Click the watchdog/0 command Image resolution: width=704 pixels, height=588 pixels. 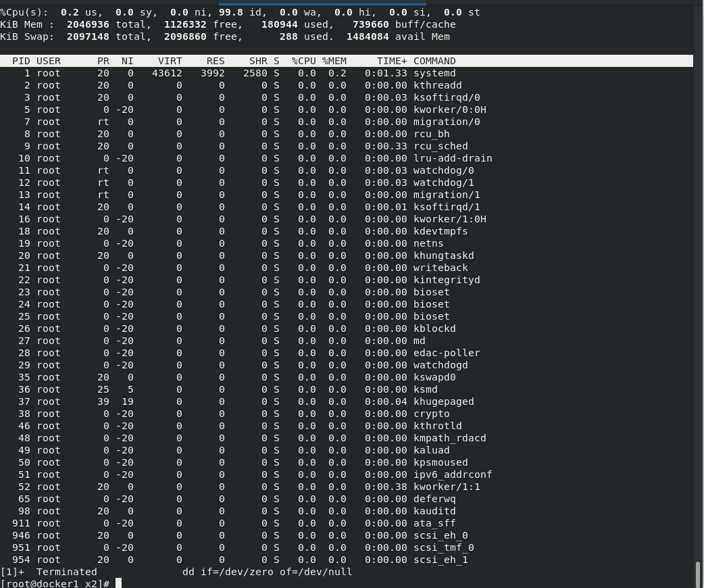pyautogui.click(x=444, y=170)
